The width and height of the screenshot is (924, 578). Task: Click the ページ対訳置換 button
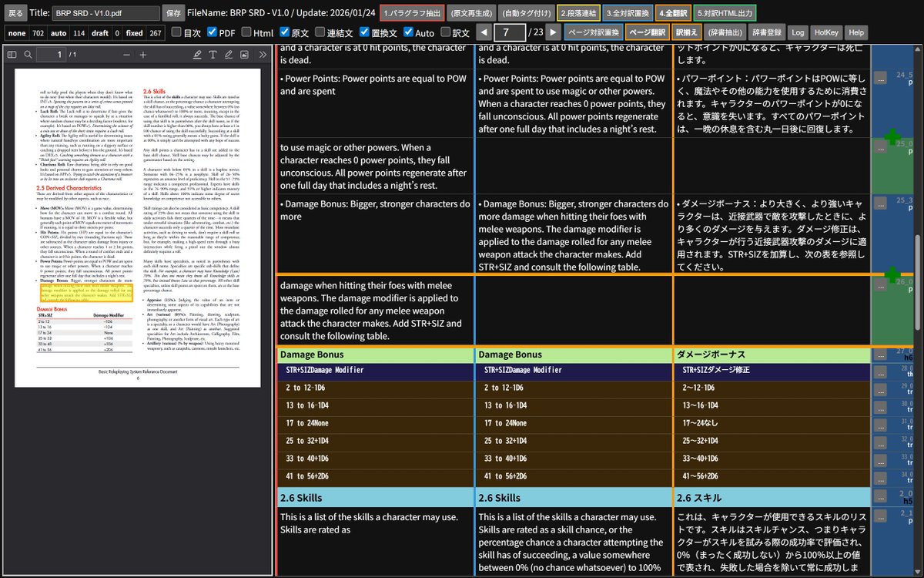click(594, 32)
